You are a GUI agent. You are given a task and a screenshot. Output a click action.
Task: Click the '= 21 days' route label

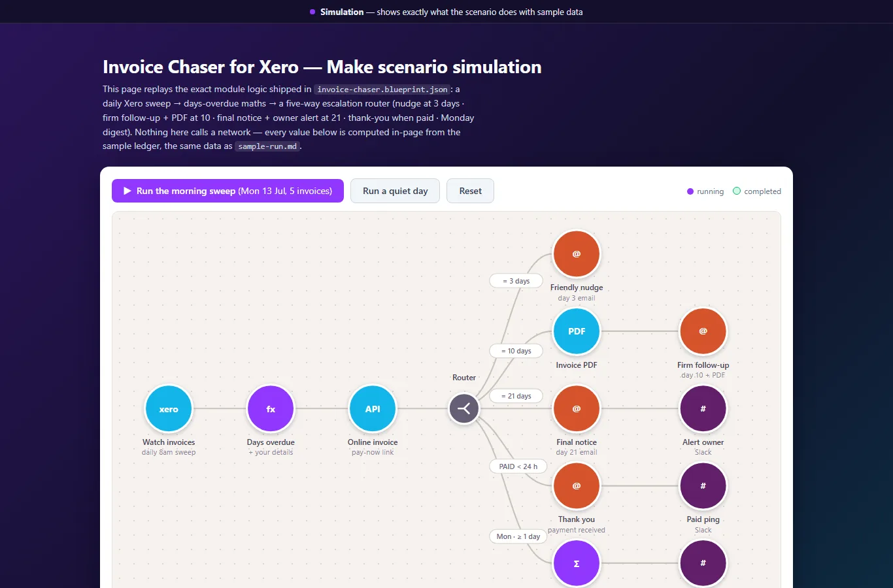(x=516, y=396)
